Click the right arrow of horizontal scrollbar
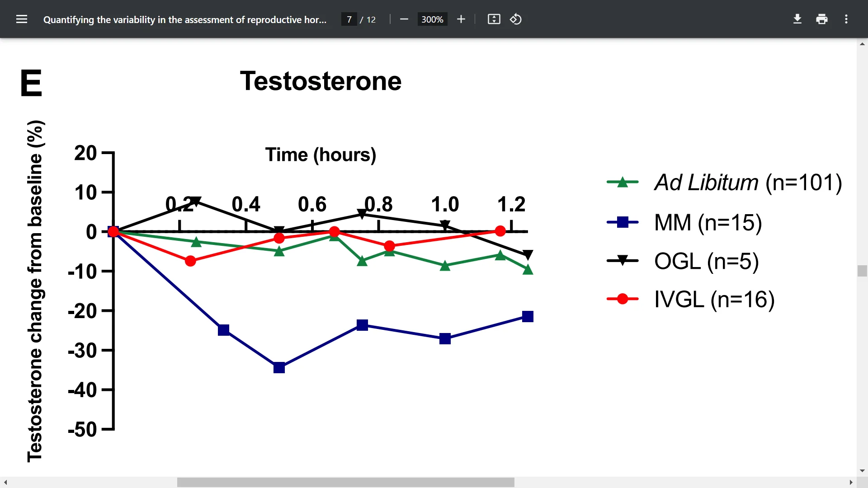The image size is (868, 488). click(851, 482)
